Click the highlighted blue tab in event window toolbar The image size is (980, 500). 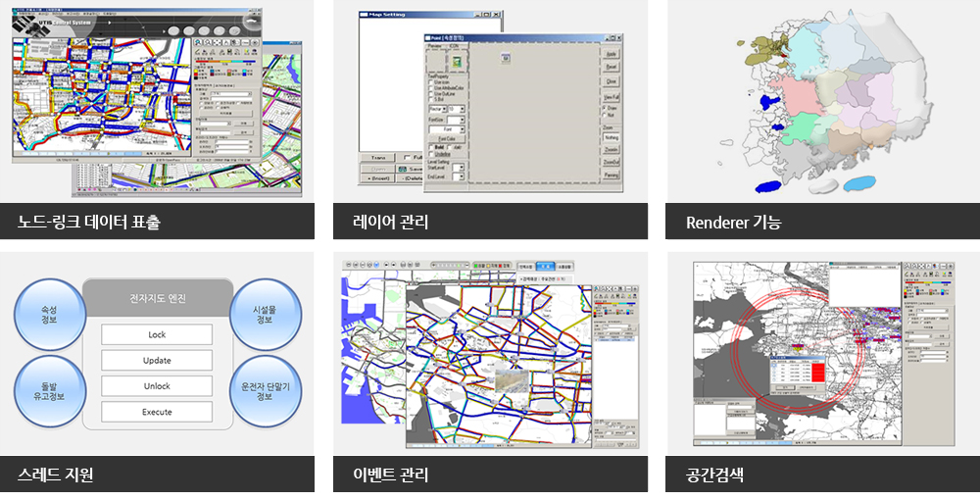tap(546, 267)
